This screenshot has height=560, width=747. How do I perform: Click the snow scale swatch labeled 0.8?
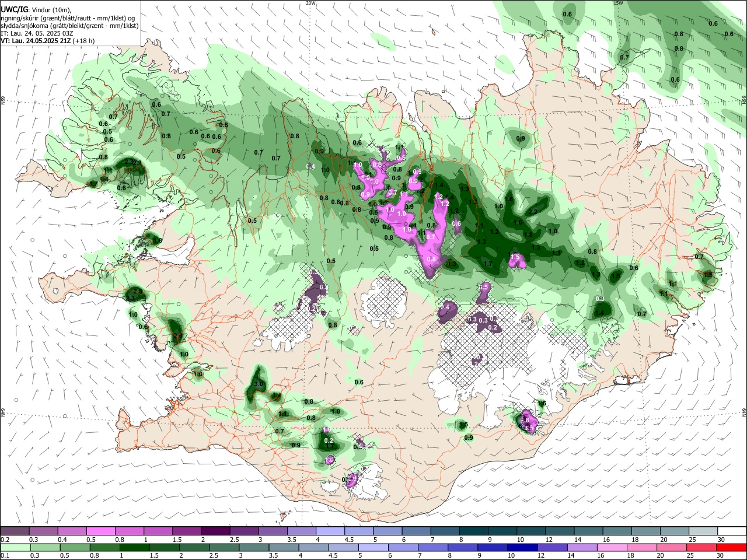coord(129,531)
